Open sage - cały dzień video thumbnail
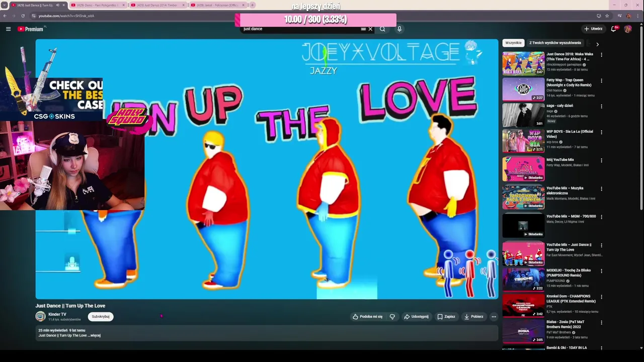This screenshot has height=362, width=644. 523,115
